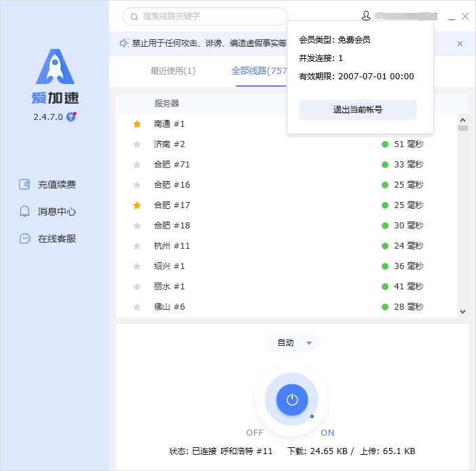Click the update arrow icon beside version 2.4.7.0

point(71,117)
